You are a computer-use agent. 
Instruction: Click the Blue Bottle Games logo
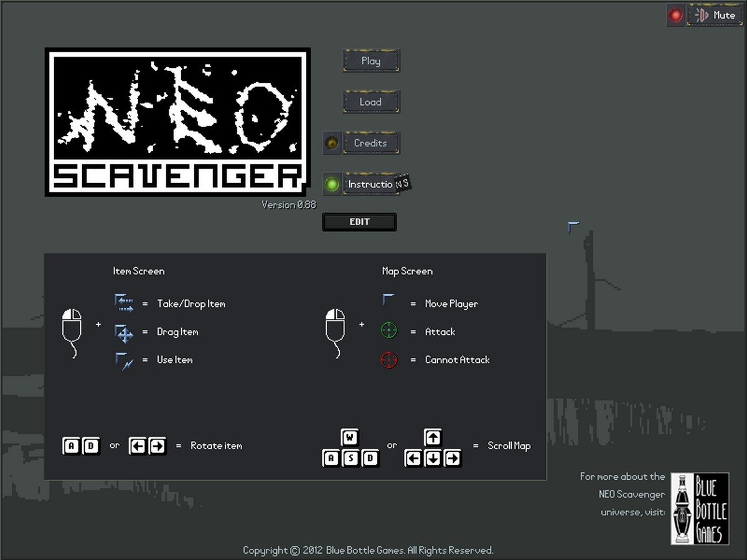tap(700, 511)
